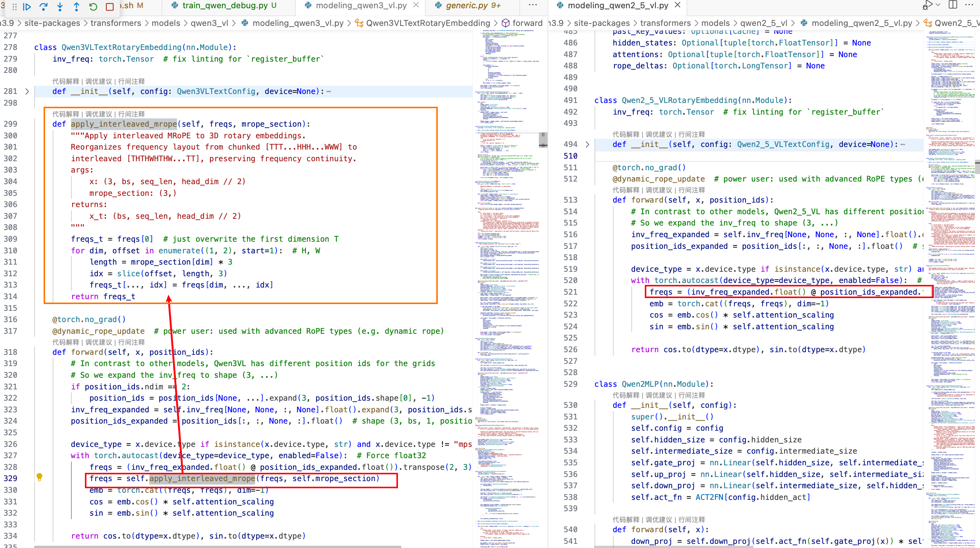This screenshot has width=980, height=548.
Task: Click 行间注释 above Qwen2MLP forward method
Action: point(692,519)
